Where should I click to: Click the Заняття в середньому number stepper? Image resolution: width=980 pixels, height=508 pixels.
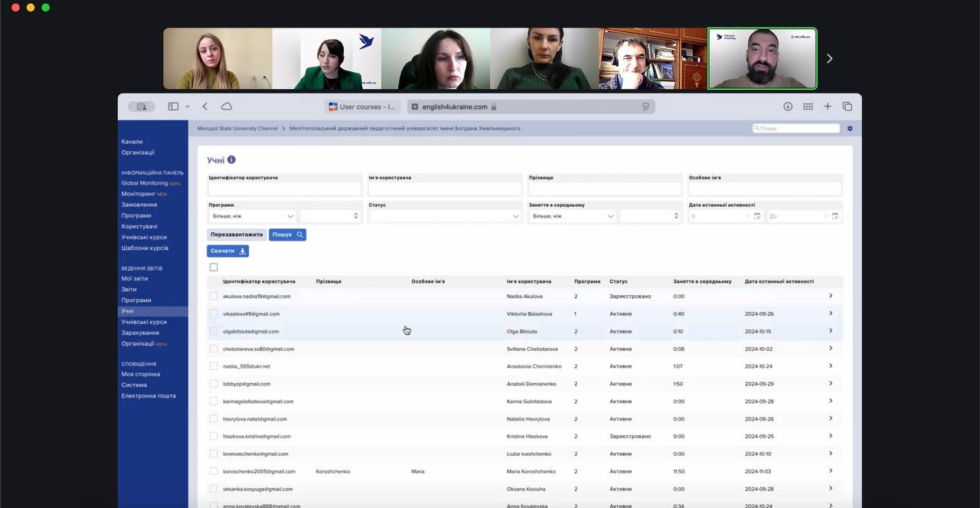point(650,216)
